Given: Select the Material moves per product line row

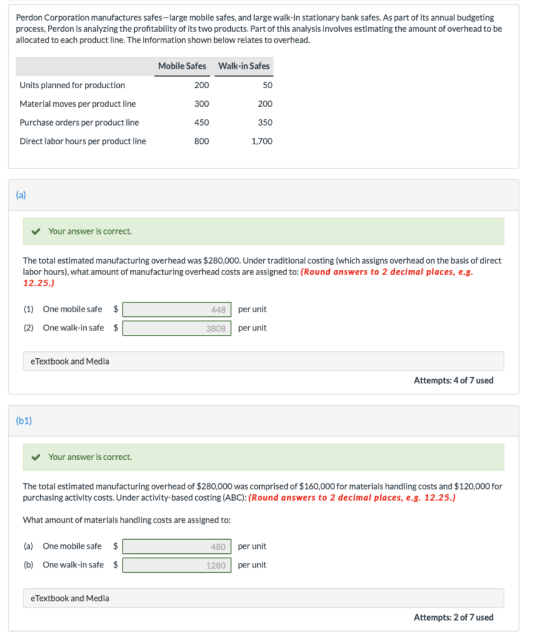Looking at the screenshot, I should pos(145,104).
